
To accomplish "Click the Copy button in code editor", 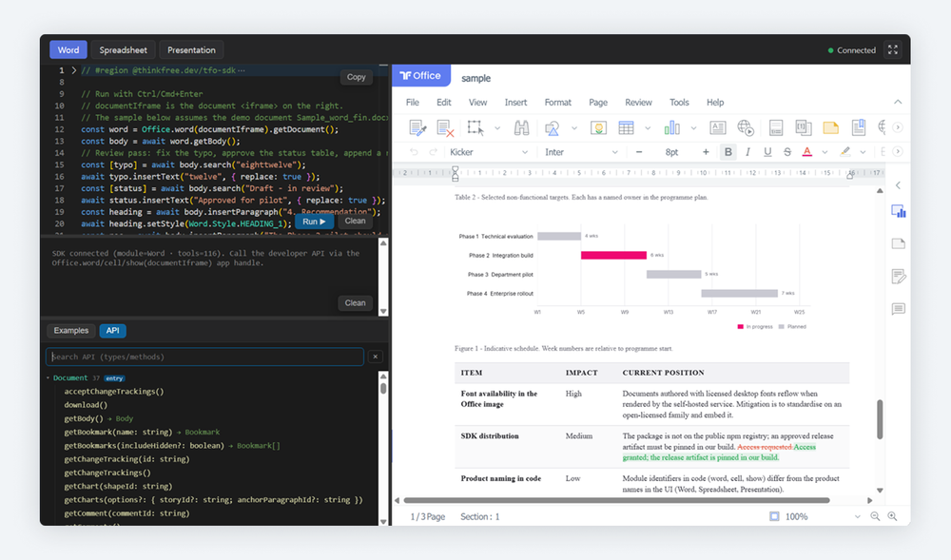I will coord(356,77).
